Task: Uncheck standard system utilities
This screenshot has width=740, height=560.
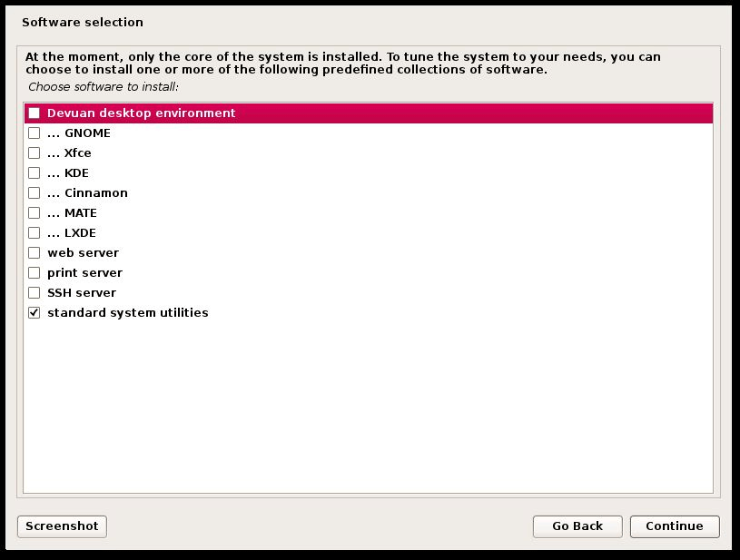Action: (35, 312)
